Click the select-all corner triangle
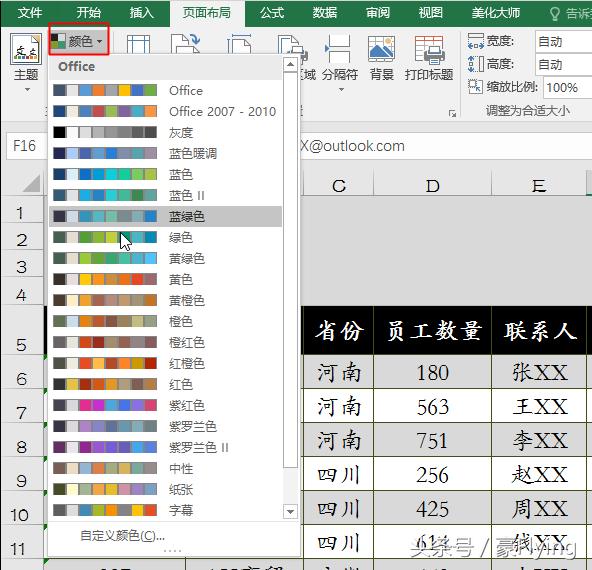This screenshot has width=592, height=570. pyautogui.click(x=32, y=184)
